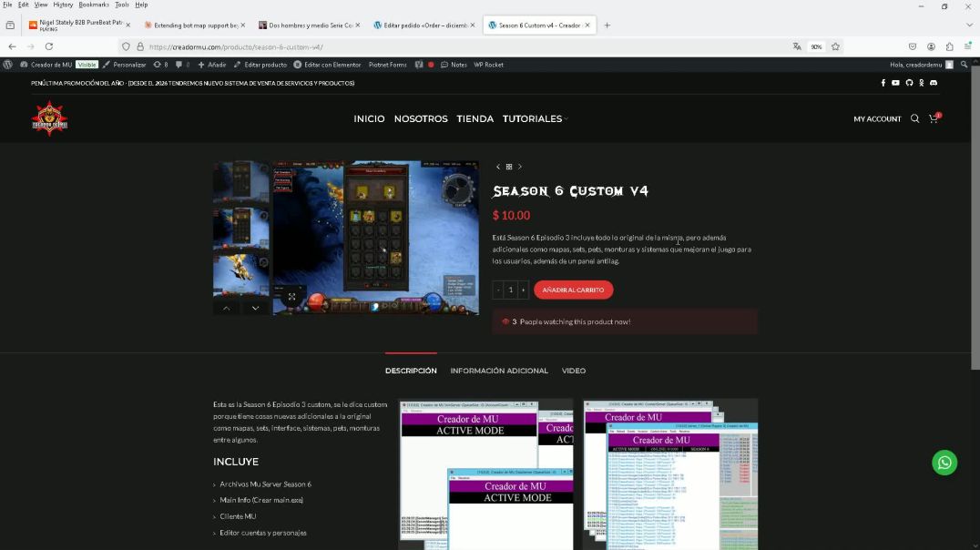
Task: Switch to the INFORMACIÓN ADICIONAL tab
Action: click(x=499, y=371)
